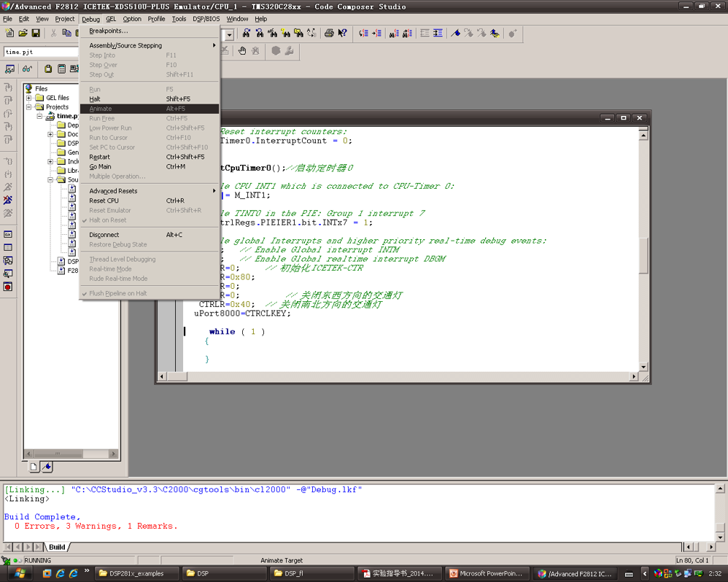Click the glasses Quick Watch icon
The width and height of the screenshot is (728, 582).
28,69
